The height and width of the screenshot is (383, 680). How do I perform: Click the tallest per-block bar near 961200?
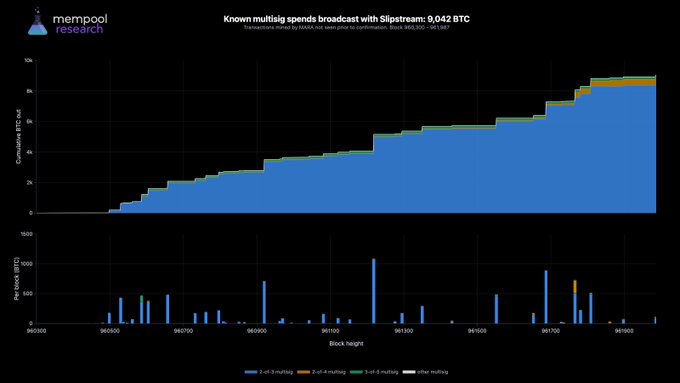pyautogui.click(x=373, y=291)
